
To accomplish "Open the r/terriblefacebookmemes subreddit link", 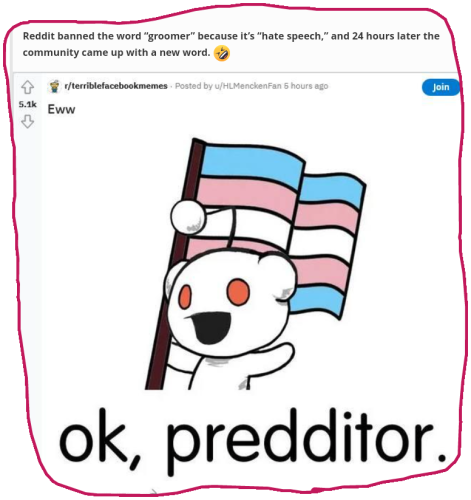I will click(116, 86).
